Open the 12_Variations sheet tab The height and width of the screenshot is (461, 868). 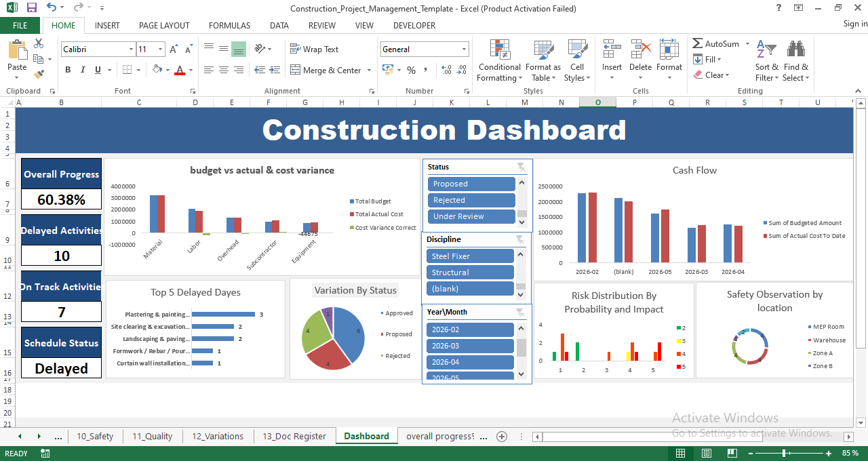click(x=218, y=436)
